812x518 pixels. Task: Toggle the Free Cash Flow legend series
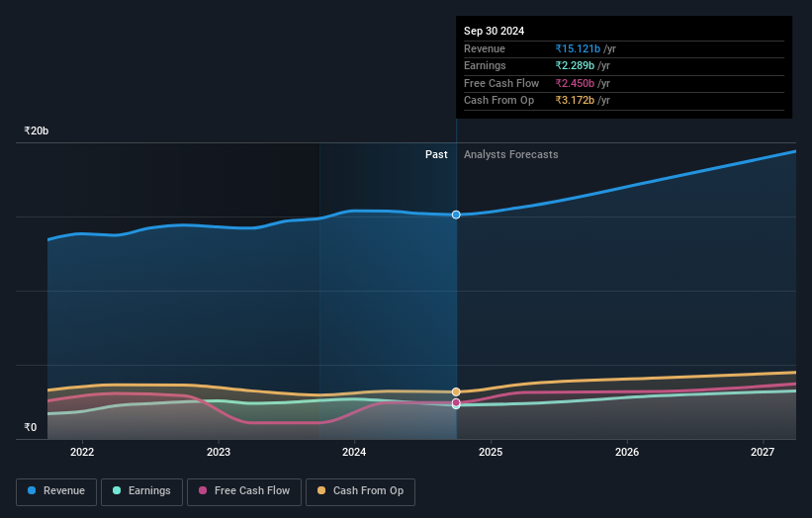244,491
